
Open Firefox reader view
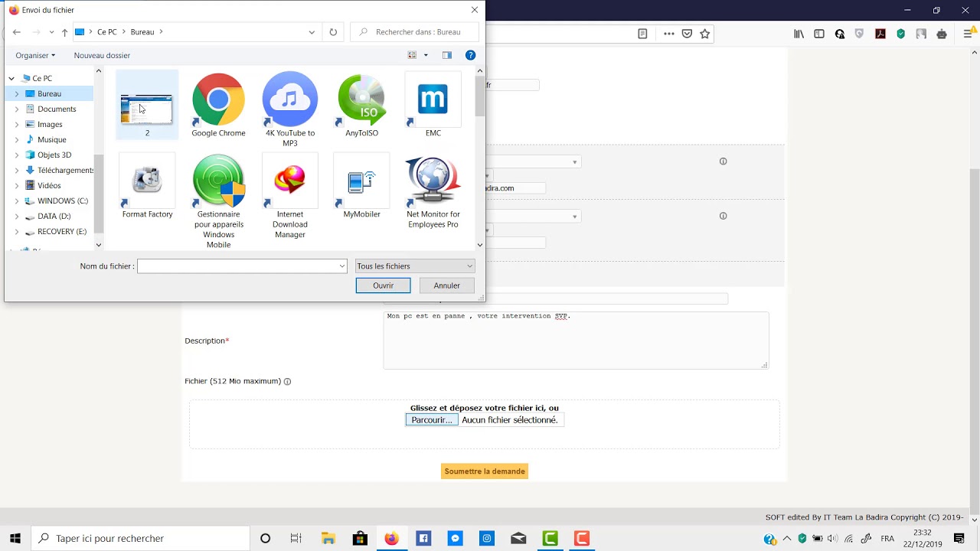(642, 34)
